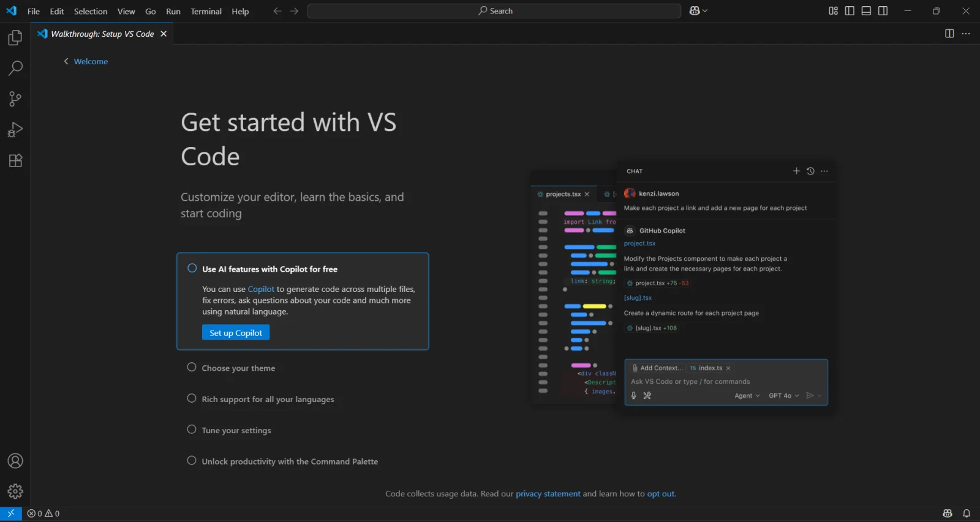Open the Go menu

click(151, 11)
